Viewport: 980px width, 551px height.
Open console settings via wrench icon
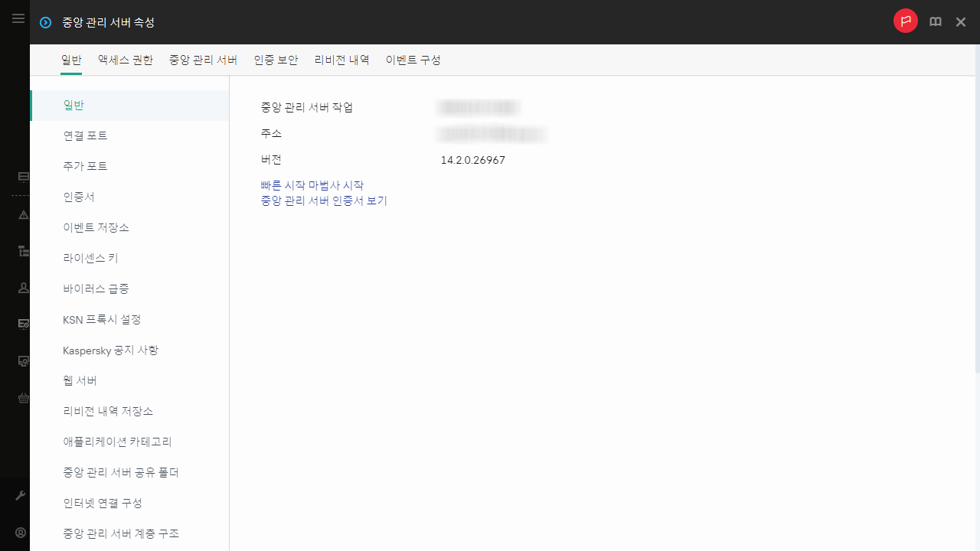pos(21,495)
